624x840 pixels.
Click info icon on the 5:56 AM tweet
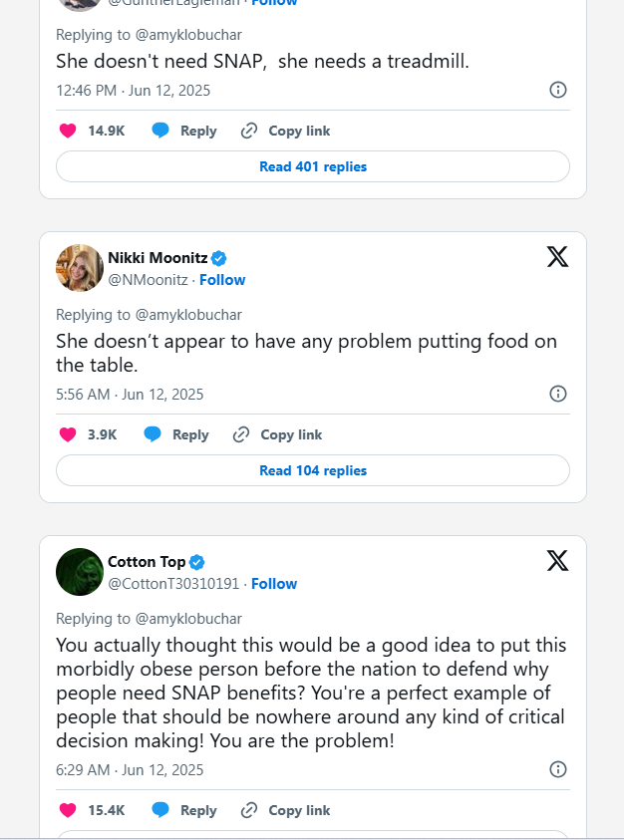(558, 394)
